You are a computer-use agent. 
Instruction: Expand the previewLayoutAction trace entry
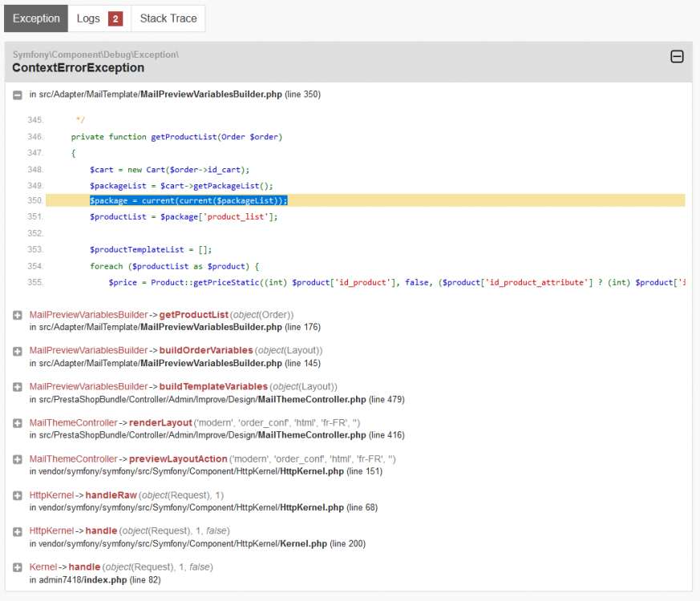[18, 459]
